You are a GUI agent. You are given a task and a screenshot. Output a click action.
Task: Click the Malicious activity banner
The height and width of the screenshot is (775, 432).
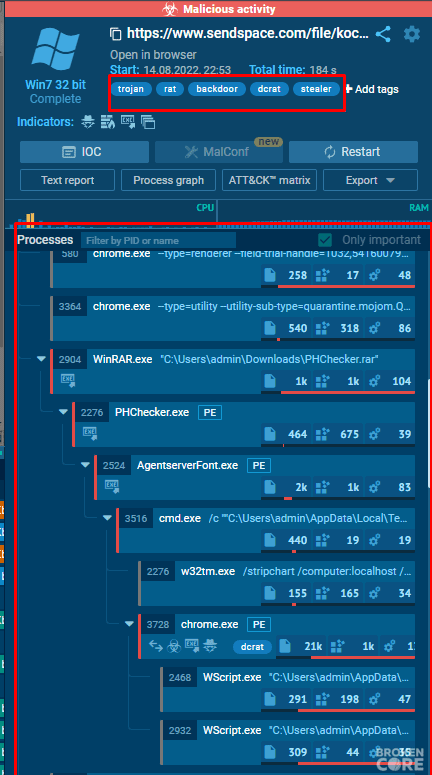[218, 9]
